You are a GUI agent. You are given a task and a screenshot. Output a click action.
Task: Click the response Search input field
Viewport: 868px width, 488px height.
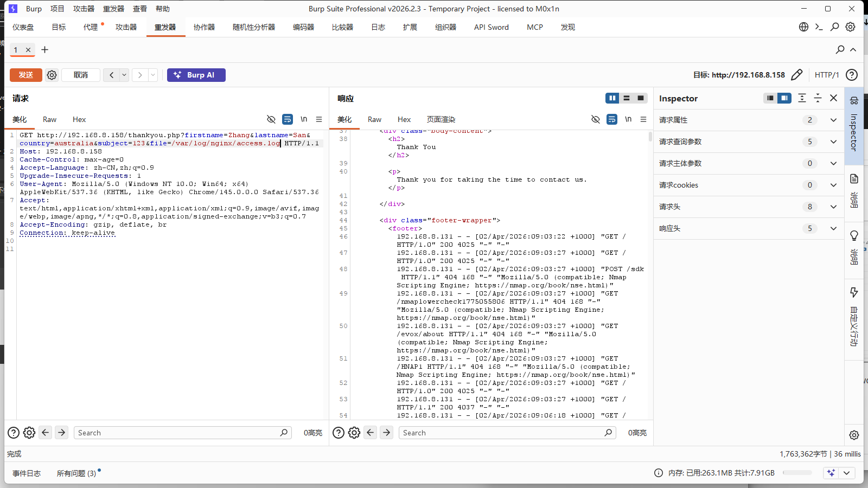(x=502, y=433)
